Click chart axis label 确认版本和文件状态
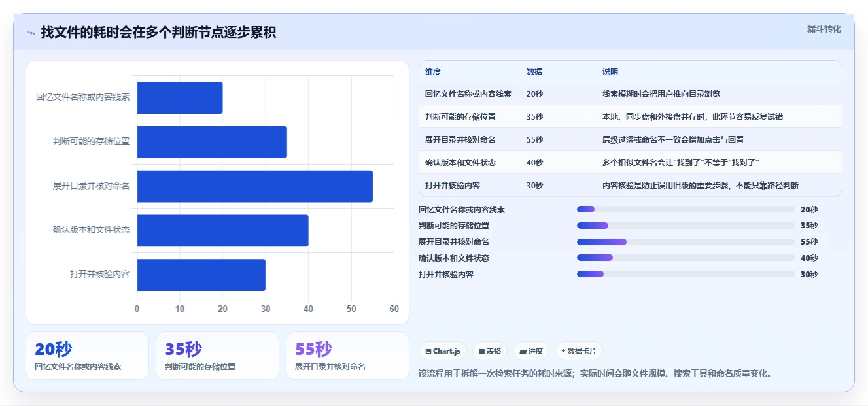868x406 pixels. (x=91, y=230)
